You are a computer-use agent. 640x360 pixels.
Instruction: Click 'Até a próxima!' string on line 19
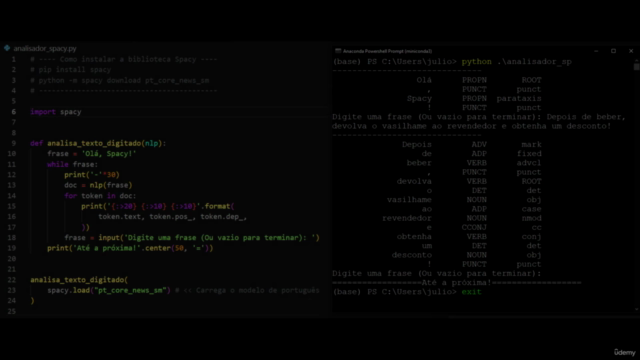107,248
